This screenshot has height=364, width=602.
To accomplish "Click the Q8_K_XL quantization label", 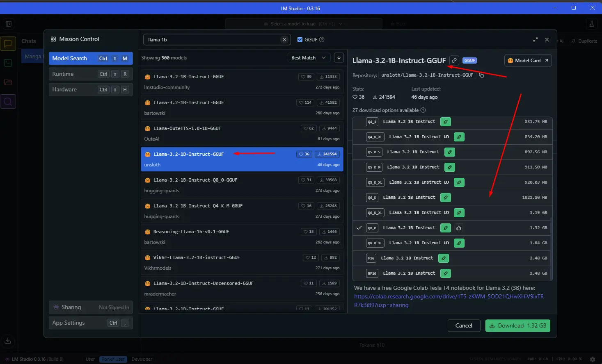I will 375,243.
